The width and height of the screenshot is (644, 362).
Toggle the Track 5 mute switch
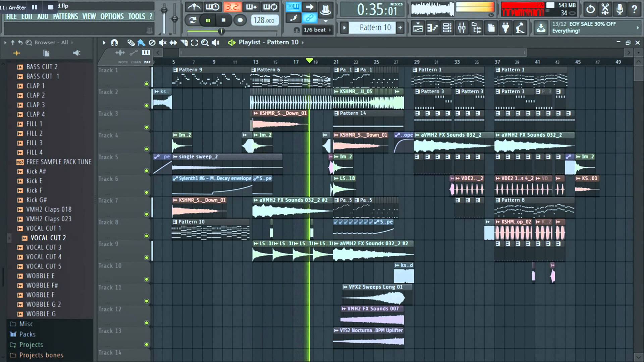click(x=147, y=171)
